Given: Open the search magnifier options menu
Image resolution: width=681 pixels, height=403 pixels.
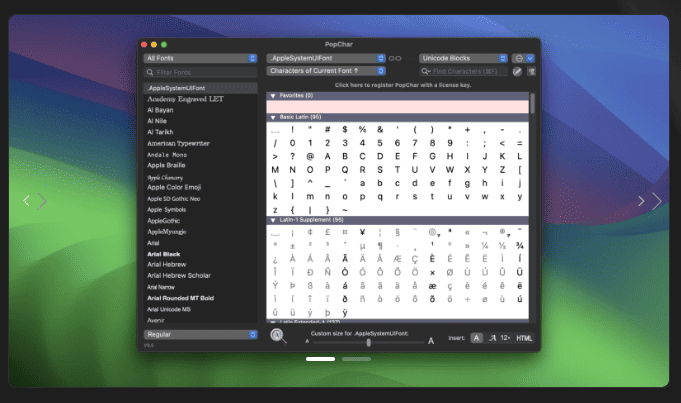Looking at the screenshot, I should 426,71.
